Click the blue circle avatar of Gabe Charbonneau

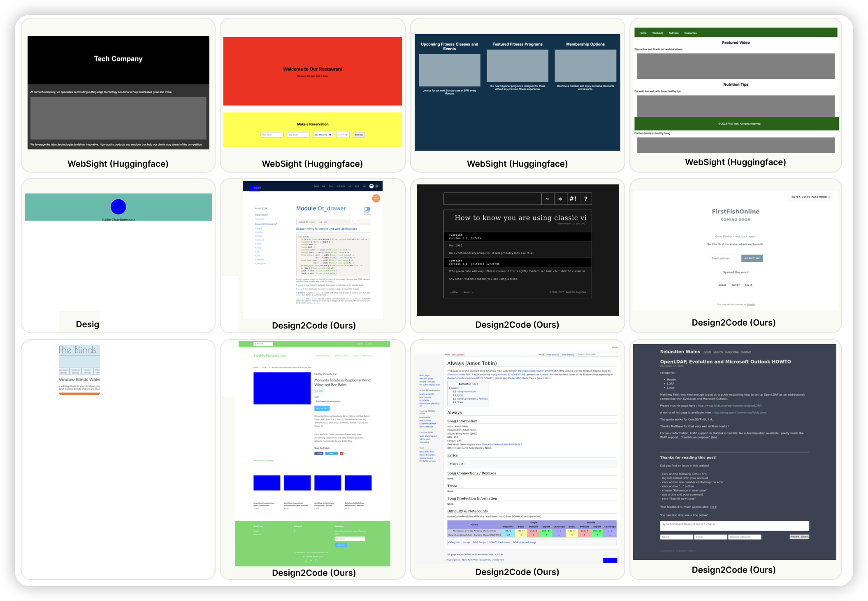click(x=118, y=207)
